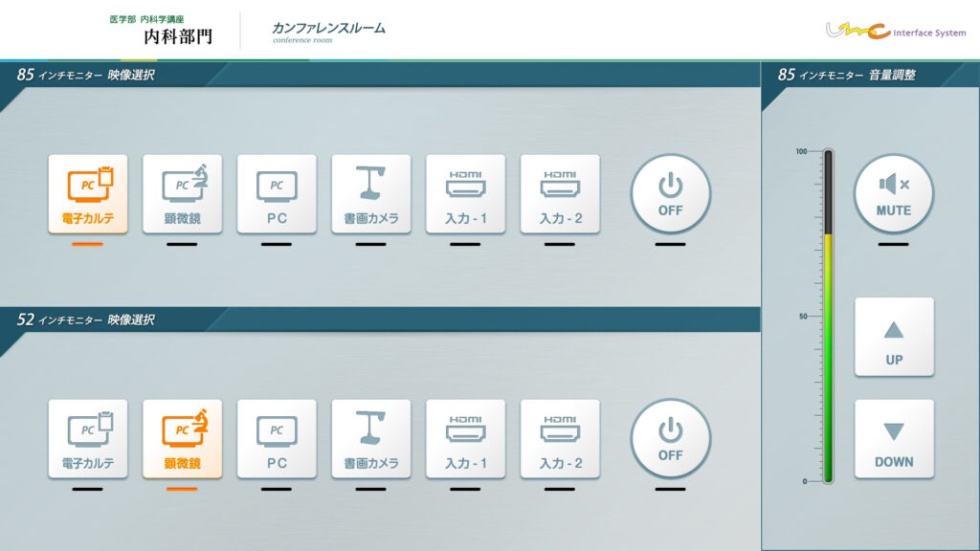This screenshot has width=980, height=551.
Task: Toggle MUTE for 85-inch monitor audio
Action: point(893,193)
